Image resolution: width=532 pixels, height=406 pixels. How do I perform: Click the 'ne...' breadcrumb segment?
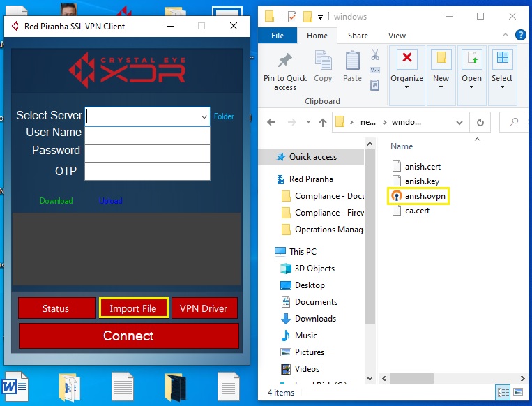[x=368, y=122]
